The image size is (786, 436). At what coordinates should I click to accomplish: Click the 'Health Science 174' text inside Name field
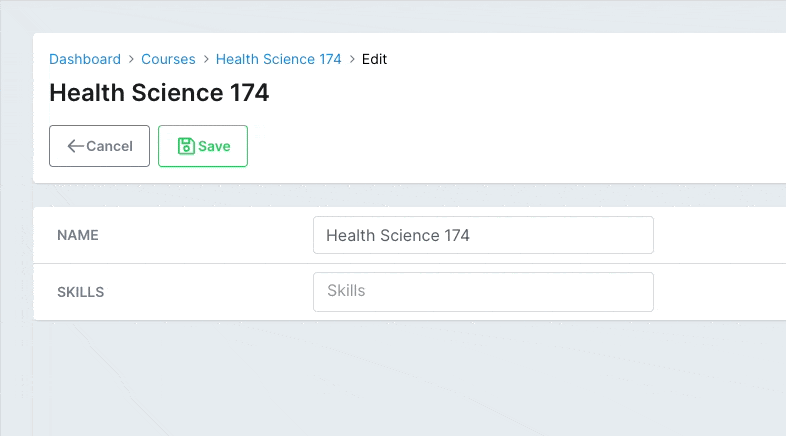[x=398, y=235]
